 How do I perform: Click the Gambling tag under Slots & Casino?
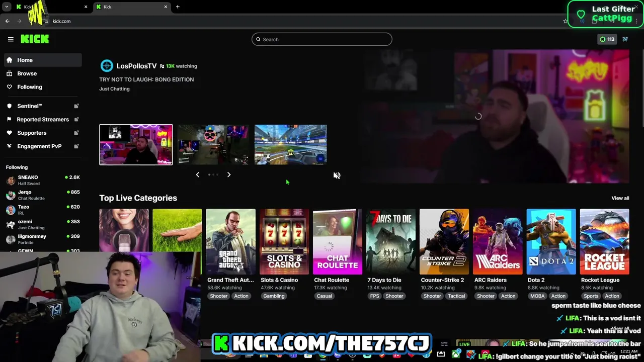274,296
